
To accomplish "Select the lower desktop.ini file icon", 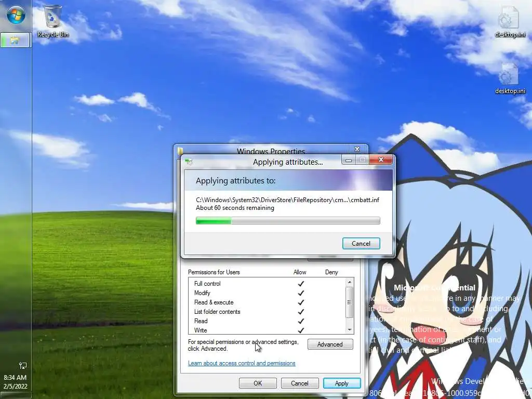I will pyautogui.click(x=510, y=78).
